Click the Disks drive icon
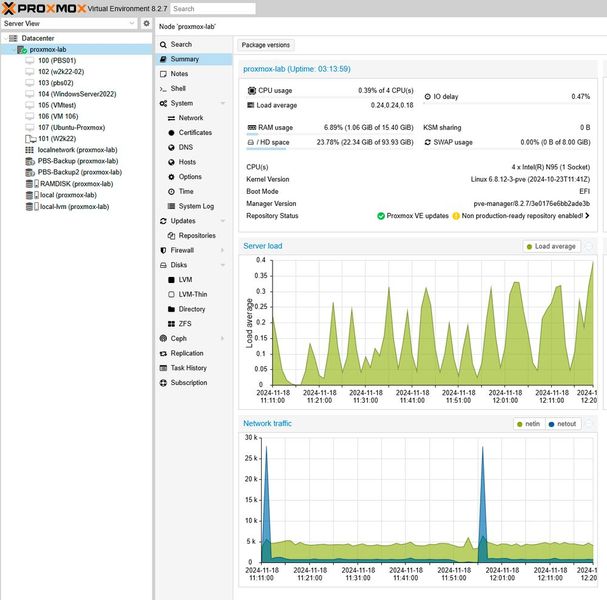This screenshot has width=607, height=600. click(x=163, y=265)
